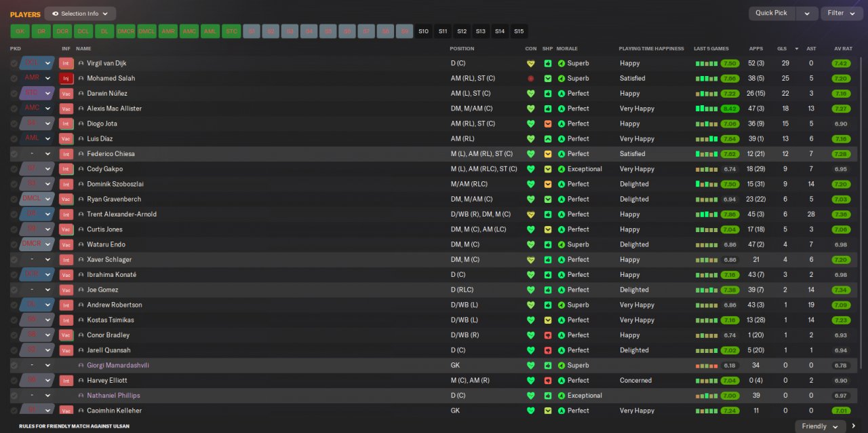Viewport: 868px width, 433px height.
Task: Toggle the picked checkbox for Giorgi Mamardashvili
Action: tap(14, 365)
